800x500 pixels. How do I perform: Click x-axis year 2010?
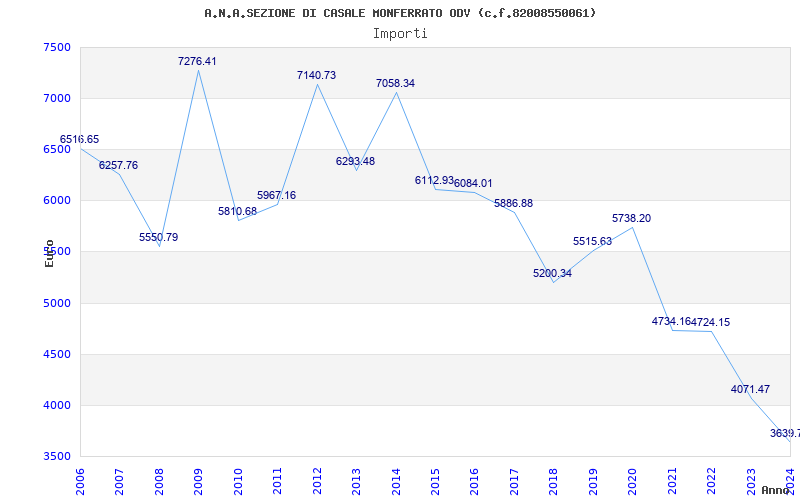point(237,481)
